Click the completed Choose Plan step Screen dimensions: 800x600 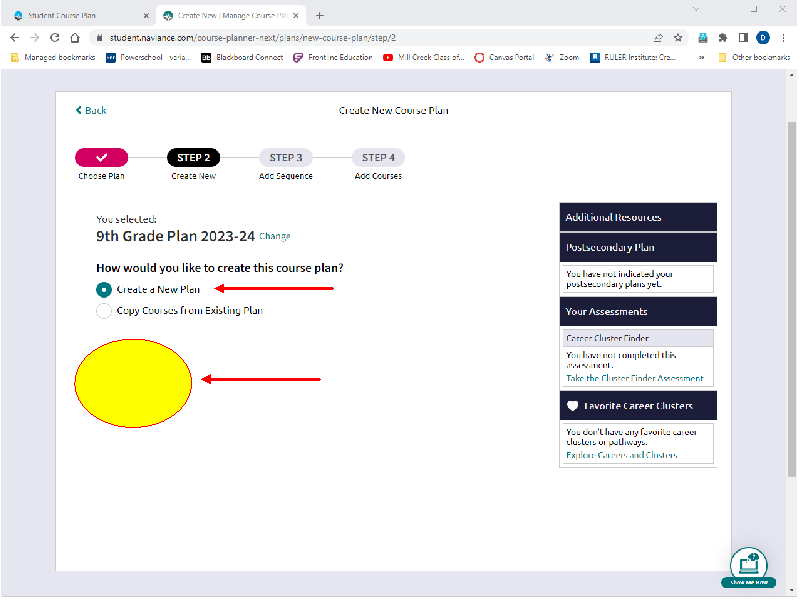[102, 158]
